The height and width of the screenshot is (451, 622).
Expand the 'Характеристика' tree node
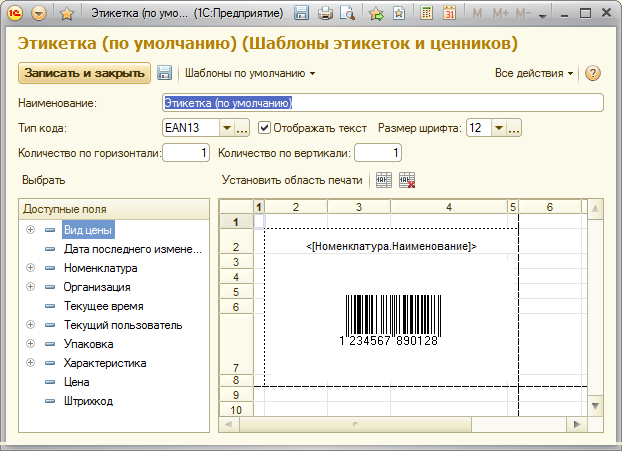coord(30,363)
